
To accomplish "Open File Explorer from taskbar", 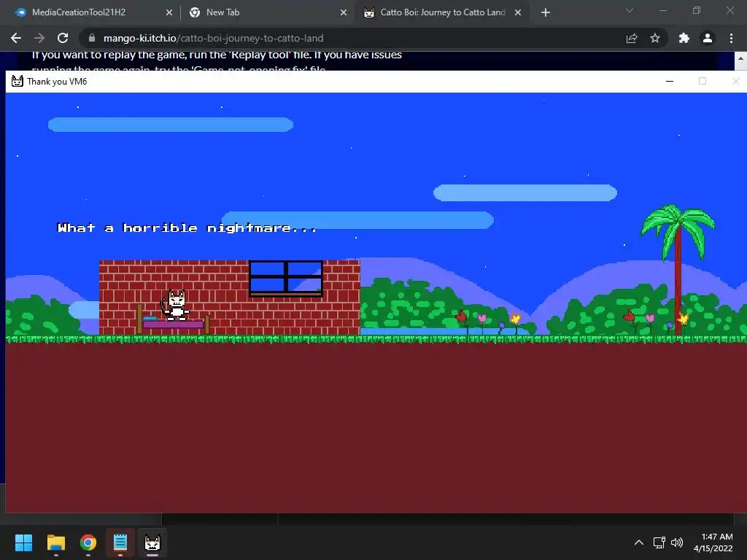I will click(55, 542).
